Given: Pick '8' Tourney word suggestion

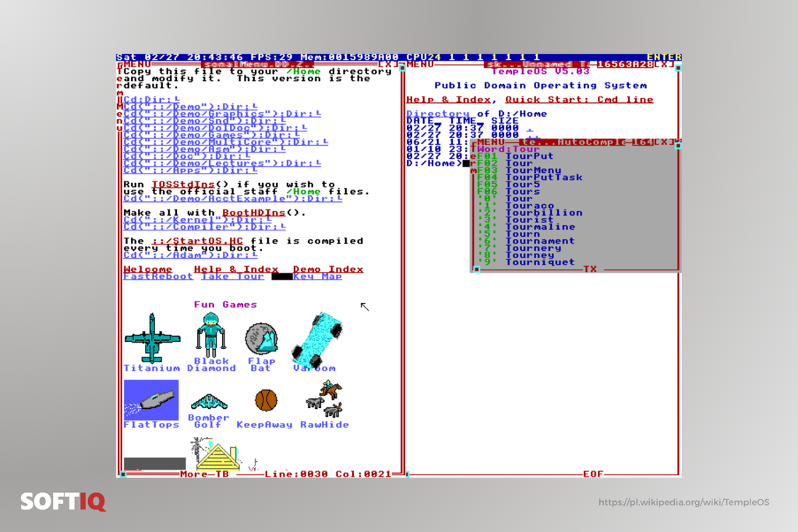Looking at the screenshot, I should (x=516, y=255).
